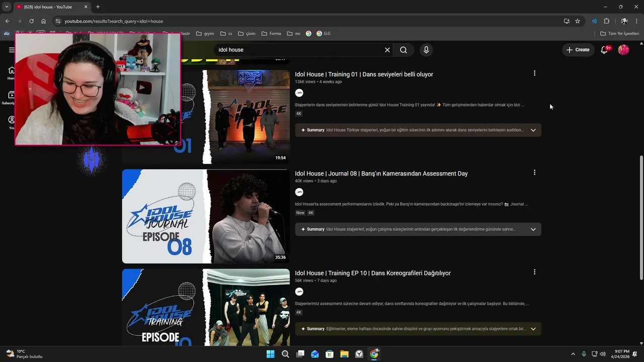Open more options for Training EP 10 video
The image size is (644, 362).
click(x=534, y=272)
